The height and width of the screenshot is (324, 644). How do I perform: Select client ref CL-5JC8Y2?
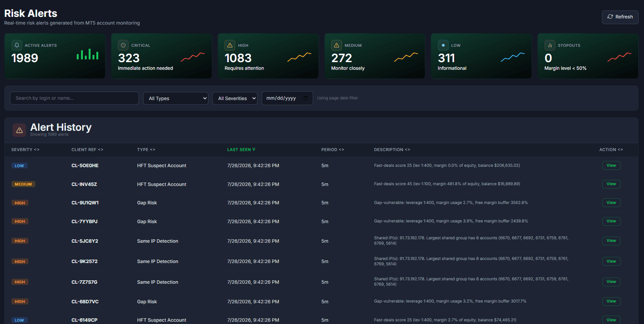click(85, 241)
